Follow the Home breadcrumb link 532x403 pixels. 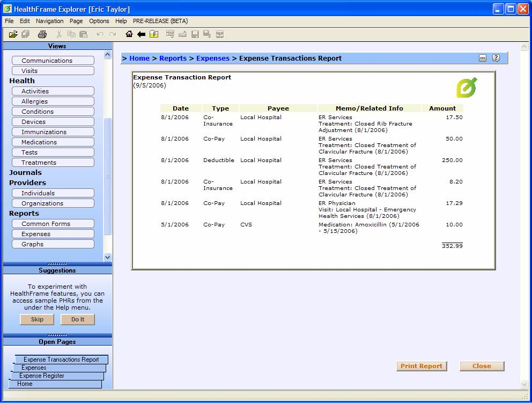[x=139, y=58]
